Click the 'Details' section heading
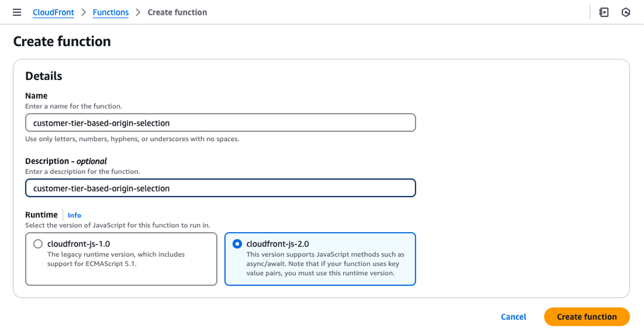Image resolution: width=644 pixels, height=336 pixels. [x=44, y=76]
